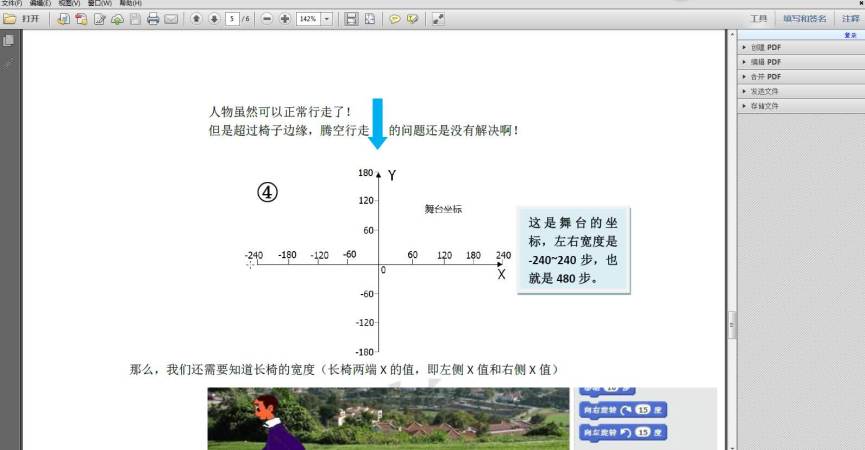Click the upper rotate '15 度' block
Viewport: 865px width, 450px height.
tap(623, 410)
